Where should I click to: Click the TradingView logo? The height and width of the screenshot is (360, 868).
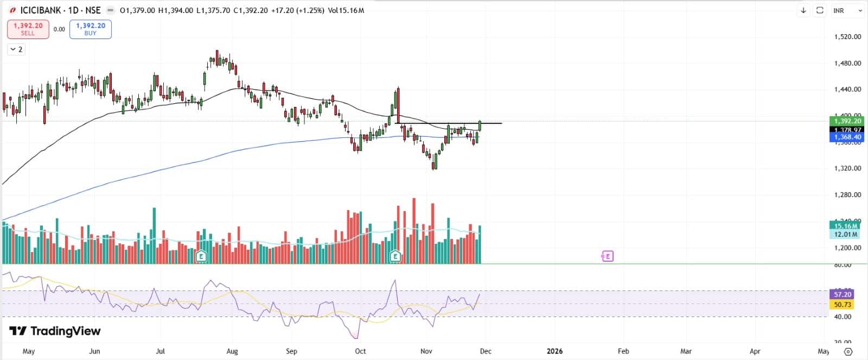point(55,331)
